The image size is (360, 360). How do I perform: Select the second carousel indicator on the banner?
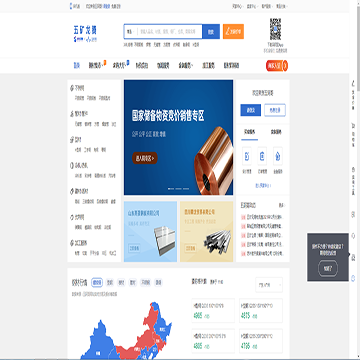point(178,189)
